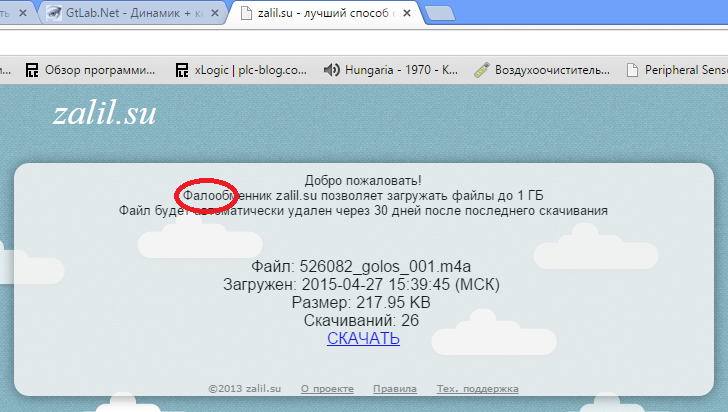The height and width of the screenshot is (412, 728).
Task: Click the Размер: 217.95 KB line
Action: click(x=363, y=302)
